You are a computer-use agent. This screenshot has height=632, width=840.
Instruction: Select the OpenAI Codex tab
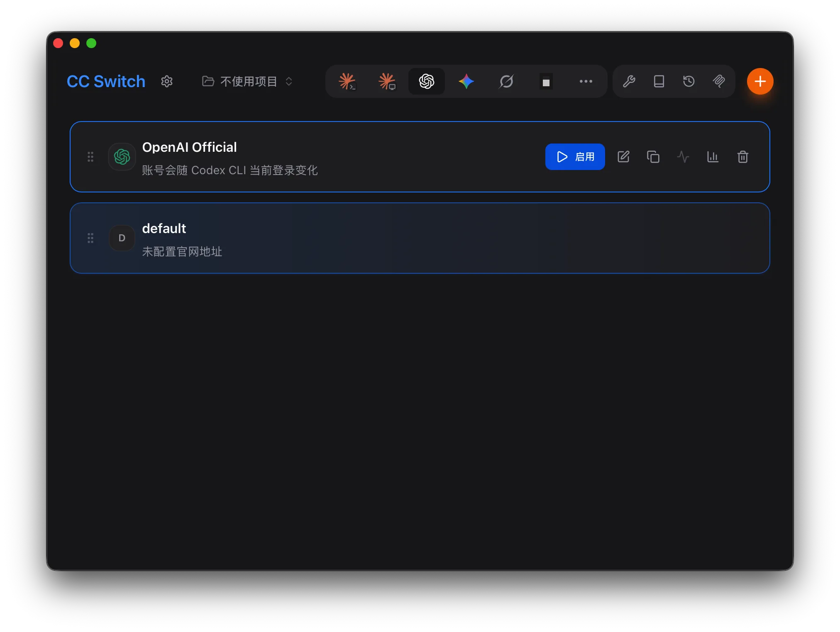click(x=427, y=81)
